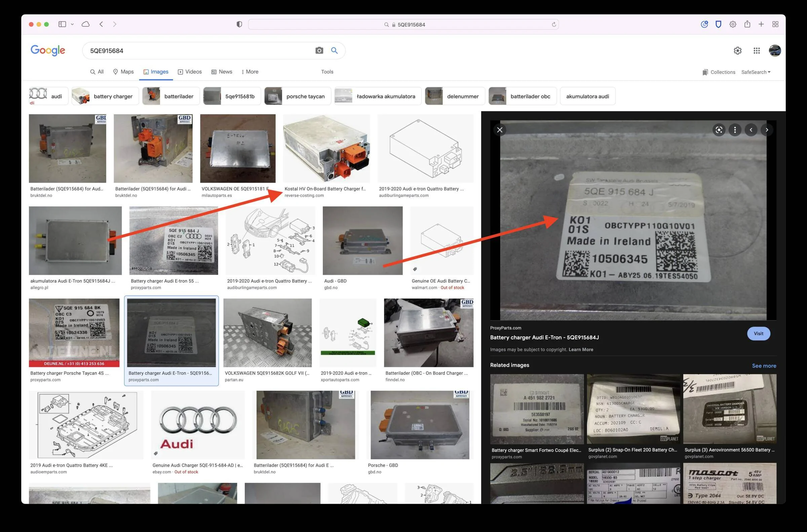The image size is (807, 532).
Task: Filter by the batterilader obc chip
Action: (x=522, y=96)
